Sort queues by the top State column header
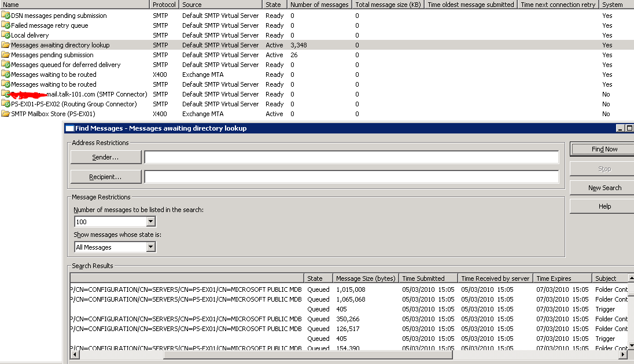The image size is (634, 364). click(275, 5)
